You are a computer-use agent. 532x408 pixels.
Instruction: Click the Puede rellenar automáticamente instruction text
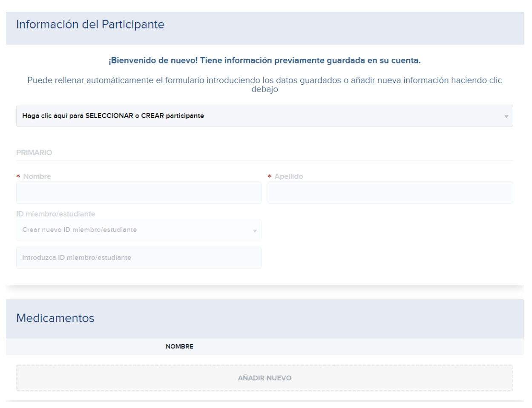pyautogui.click(x=265, y=84)
